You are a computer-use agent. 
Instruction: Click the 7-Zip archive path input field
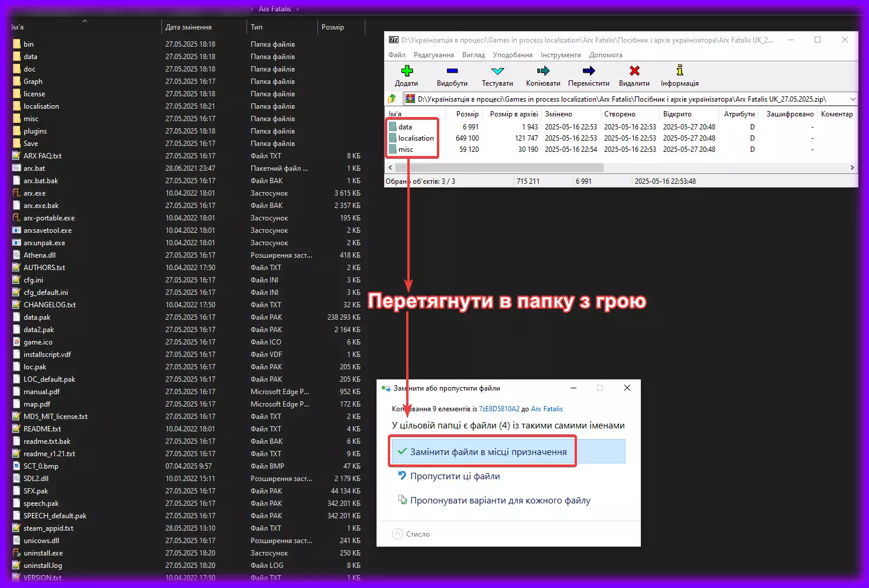[x=625, y=99]
